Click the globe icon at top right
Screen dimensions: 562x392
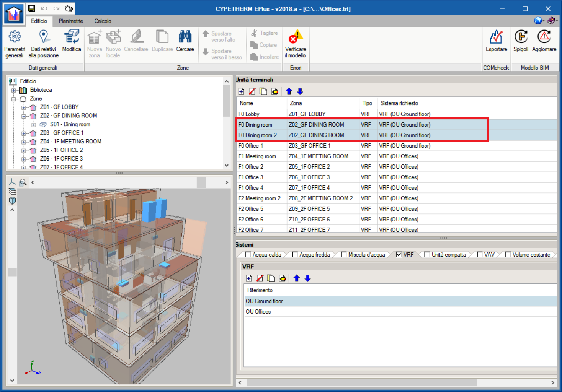tap(538, 21)
